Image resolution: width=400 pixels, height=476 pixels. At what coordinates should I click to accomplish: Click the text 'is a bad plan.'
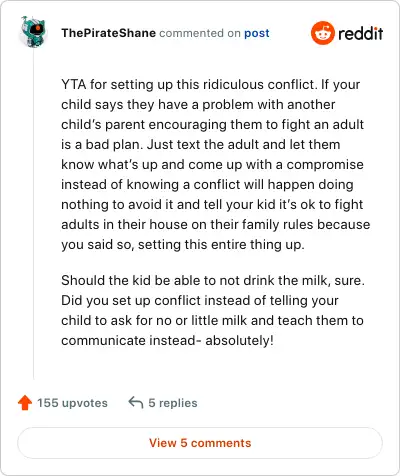(102, 145)
